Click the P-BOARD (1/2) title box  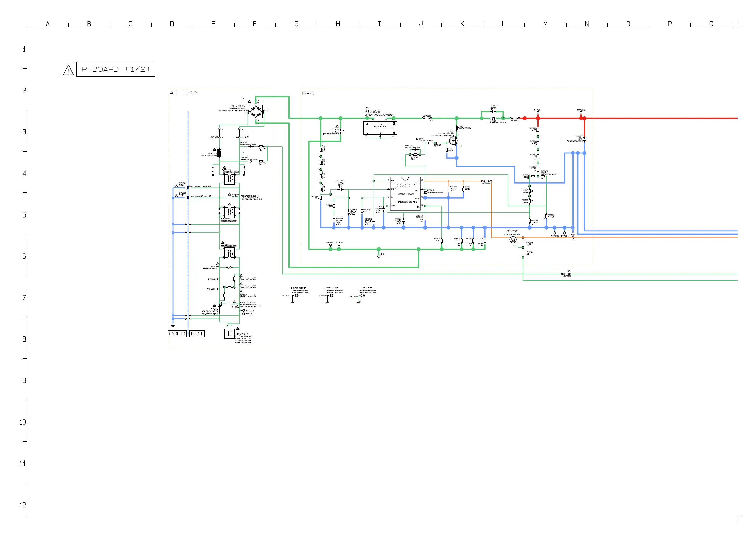(x=116, y=69)
